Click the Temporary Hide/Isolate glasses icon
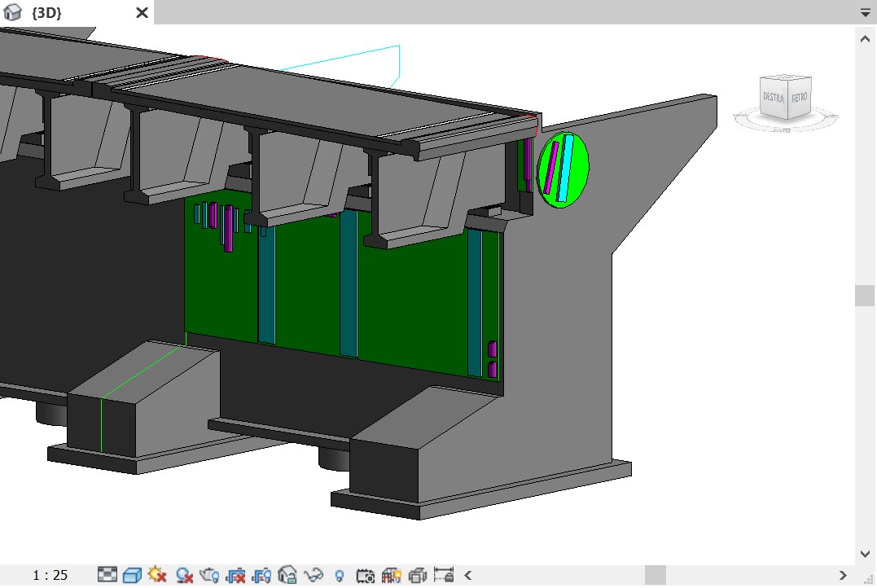 (x=314, y=575)
